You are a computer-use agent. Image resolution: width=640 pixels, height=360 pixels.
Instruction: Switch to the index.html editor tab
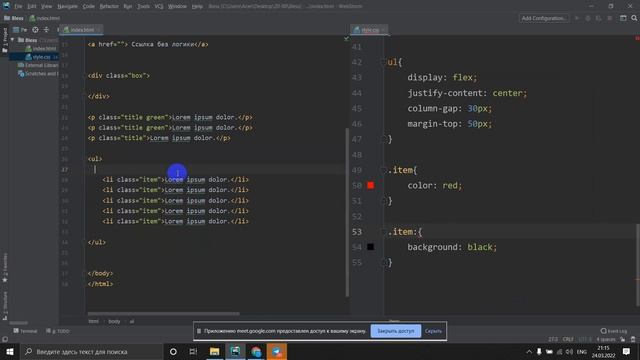tap(80, 30)
